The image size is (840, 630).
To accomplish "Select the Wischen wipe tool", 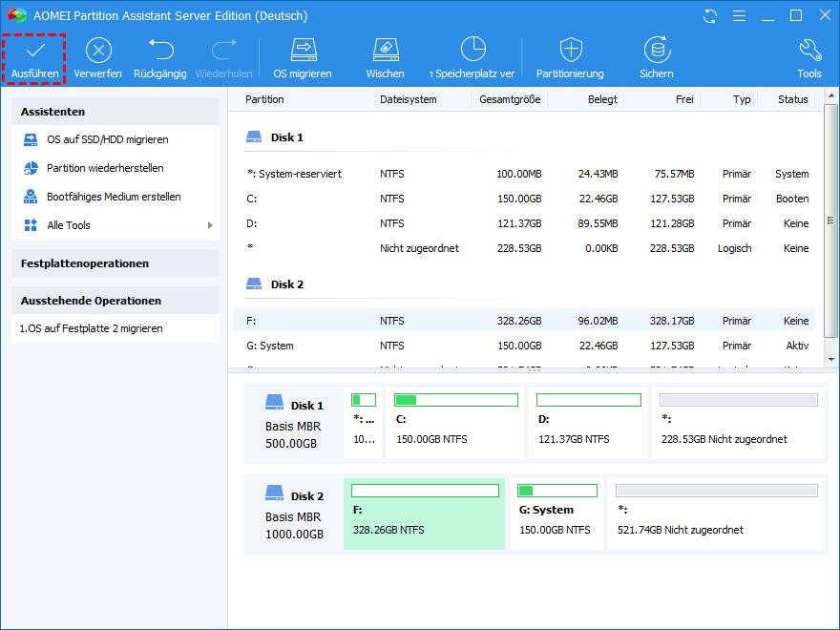I will 386,59.
